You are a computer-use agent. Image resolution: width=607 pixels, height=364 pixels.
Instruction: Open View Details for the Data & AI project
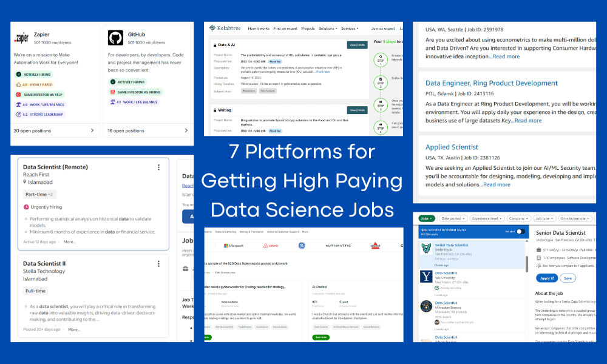[x=357, y=45]
